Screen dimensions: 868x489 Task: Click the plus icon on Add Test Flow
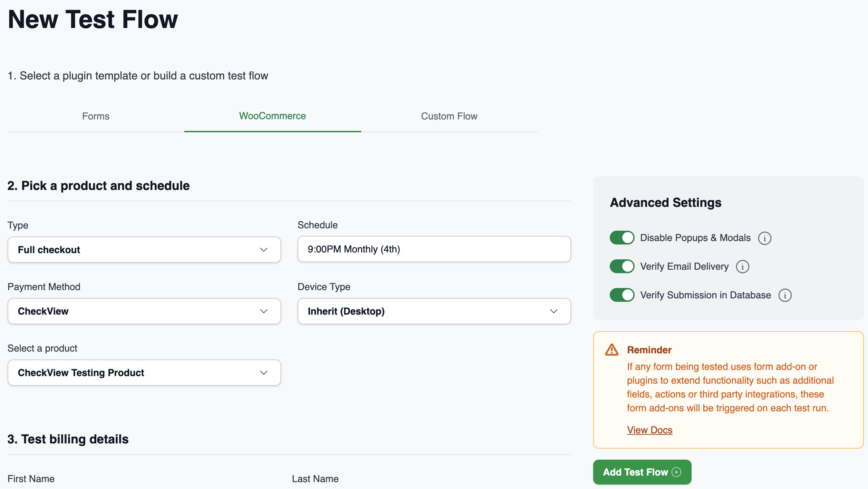point(676,472)
